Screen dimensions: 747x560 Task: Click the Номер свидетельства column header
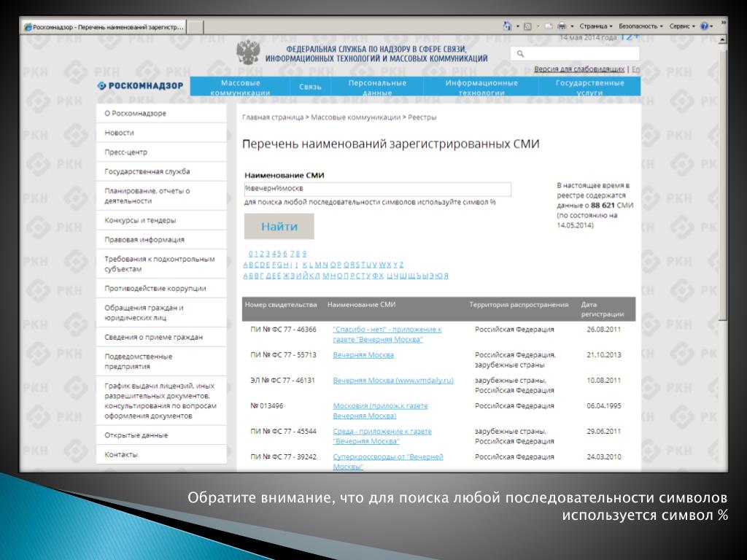(x=281, y=305)
